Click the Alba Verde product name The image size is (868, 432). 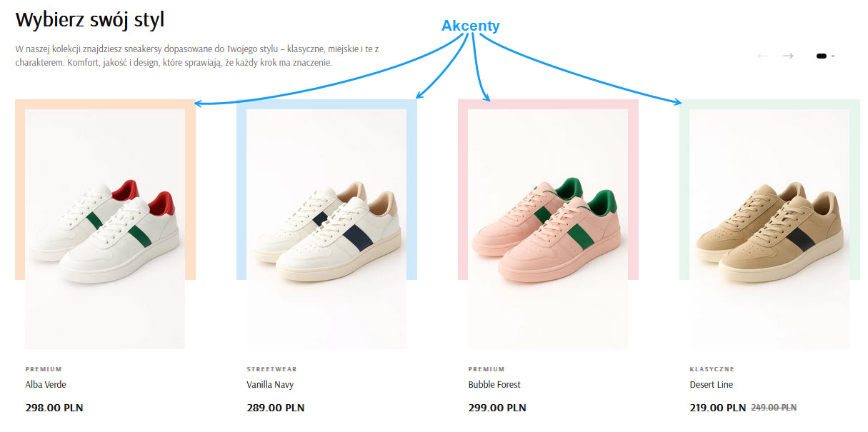[x=46, y=385]
